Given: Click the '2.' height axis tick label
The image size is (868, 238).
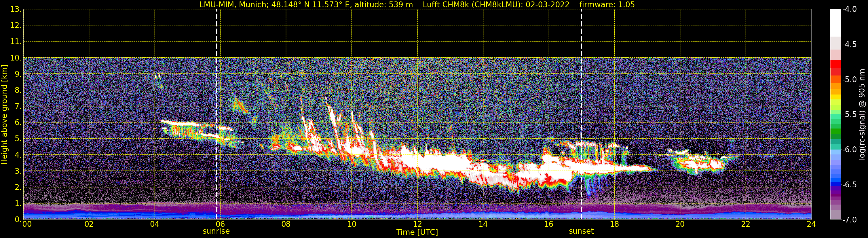Looking at the screenshot, I should click(18, 188).
